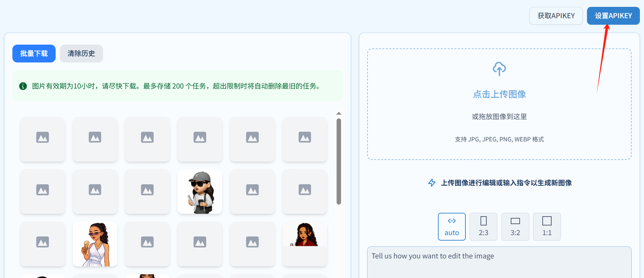Click the portrait rectangle icon for 2:3

coord(483,221)
